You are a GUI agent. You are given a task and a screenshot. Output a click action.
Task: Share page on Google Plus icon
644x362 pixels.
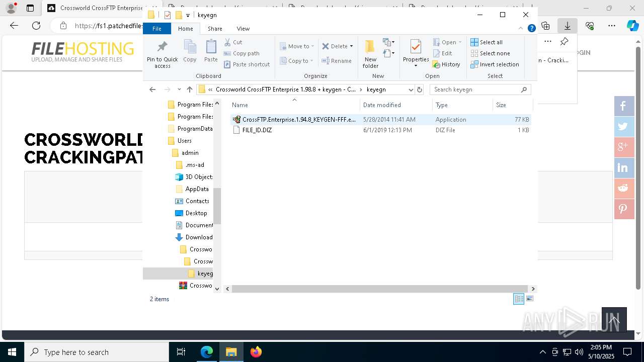(623, 147)
